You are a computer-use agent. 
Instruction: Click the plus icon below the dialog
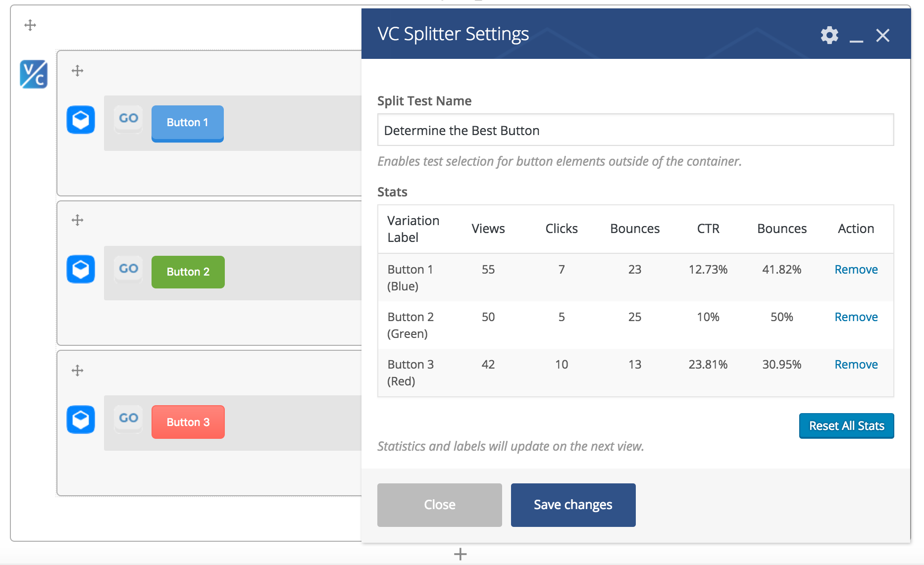pyautogui.click(x=460, y=554)
